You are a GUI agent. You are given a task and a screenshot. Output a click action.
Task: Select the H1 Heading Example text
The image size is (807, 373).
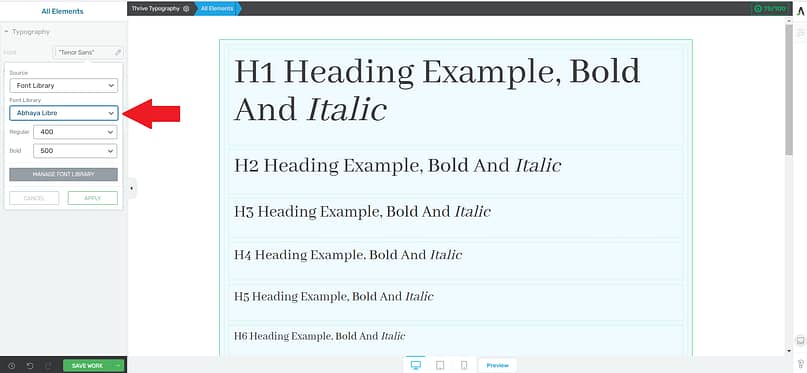[437, 91]
